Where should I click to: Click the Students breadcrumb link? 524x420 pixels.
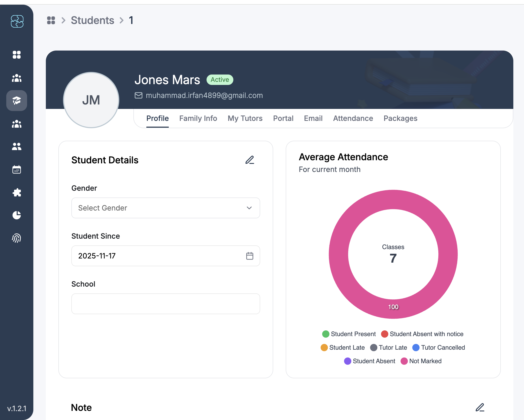click(92, 20)
